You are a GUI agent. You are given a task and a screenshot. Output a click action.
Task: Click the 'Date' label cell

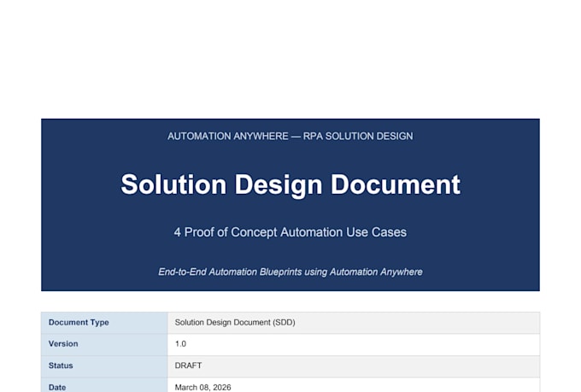point(104,385)
